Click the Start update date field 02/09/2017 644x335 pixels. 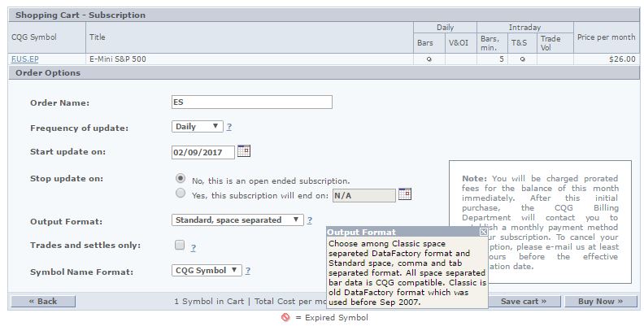[203, 152]
